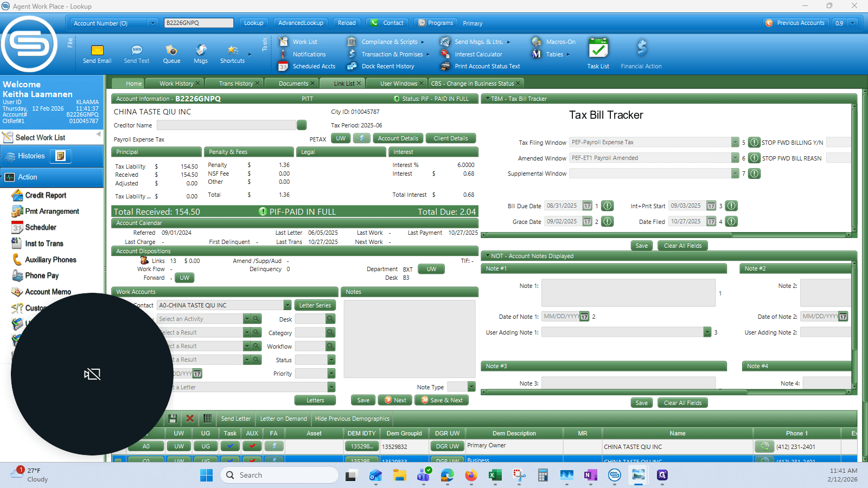868x488 pixels.
Task: Open the Send Email tool
Action: click(x=97, y=54)
